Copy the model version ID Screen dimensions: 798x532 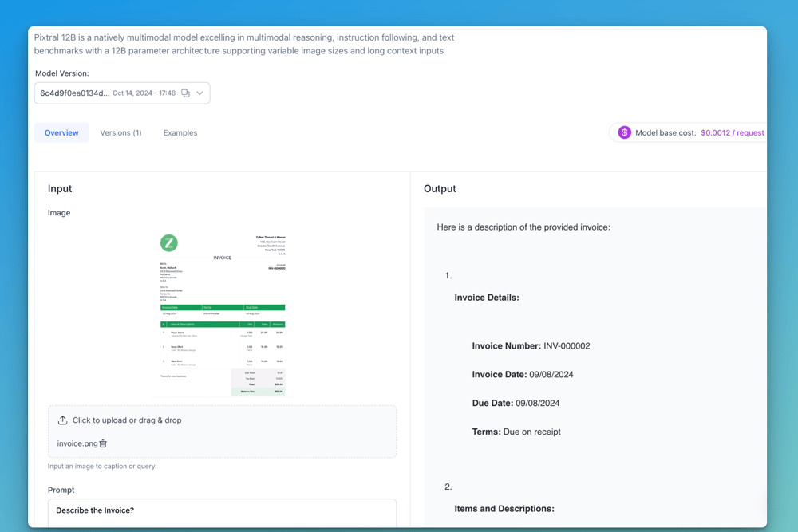[x=185, y=93]
